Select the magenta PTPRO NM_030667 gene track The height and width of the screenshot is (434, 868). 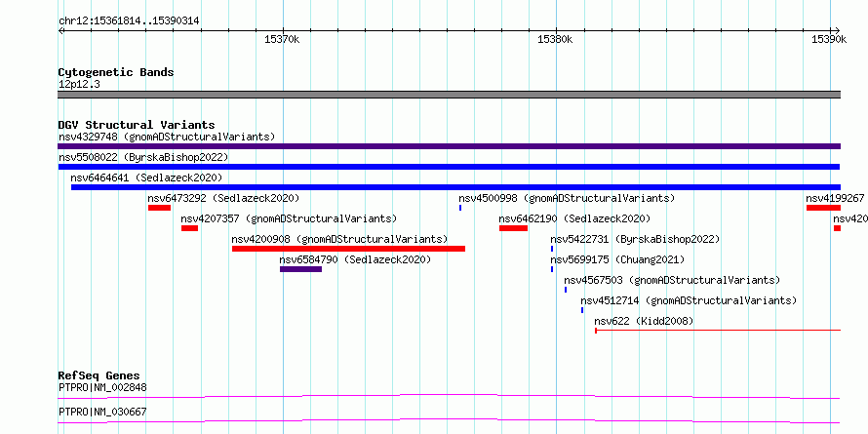449,420
